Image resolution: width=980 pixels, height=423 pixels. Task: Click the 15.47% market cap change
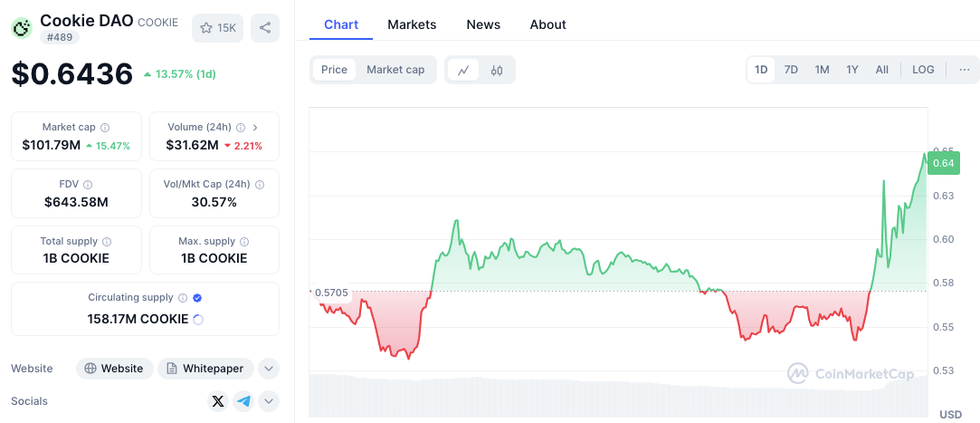tap(108, 146)
